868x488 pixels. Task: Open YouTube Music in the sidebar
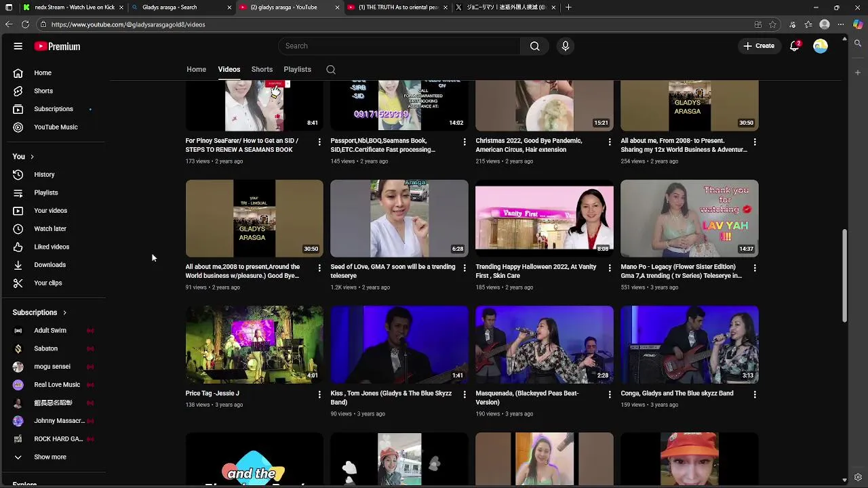click(54, 127)
